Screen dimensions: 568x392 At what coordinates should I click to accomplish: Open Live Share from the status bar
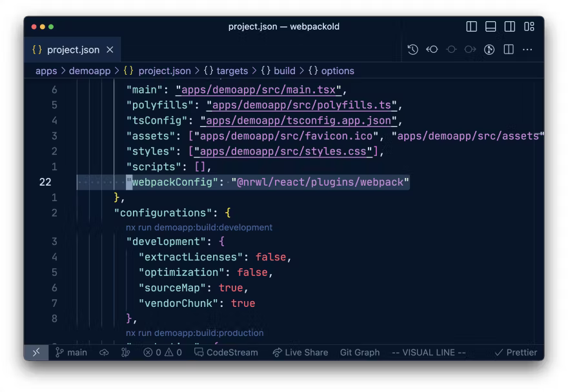coord(300,352)
